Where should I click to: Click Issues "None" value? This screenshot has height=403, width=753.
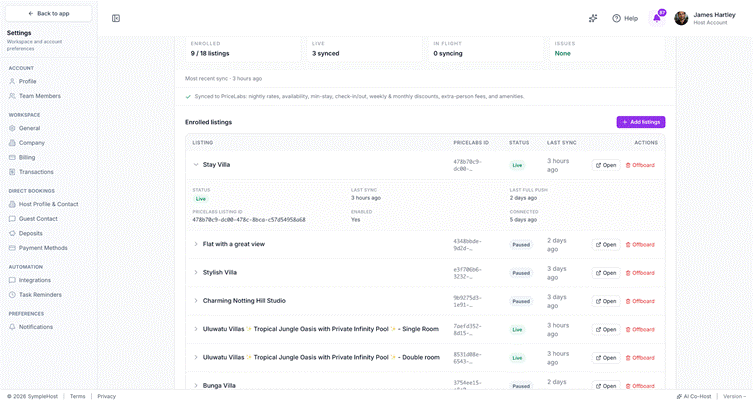tap(562, 53)
